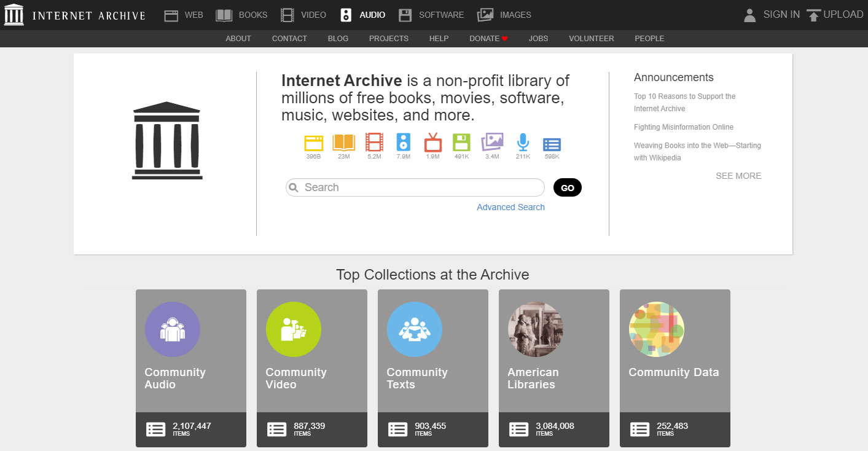Open the Advanced Search link
The width and height of the screenshot is (868, 451).
(510, 207)
